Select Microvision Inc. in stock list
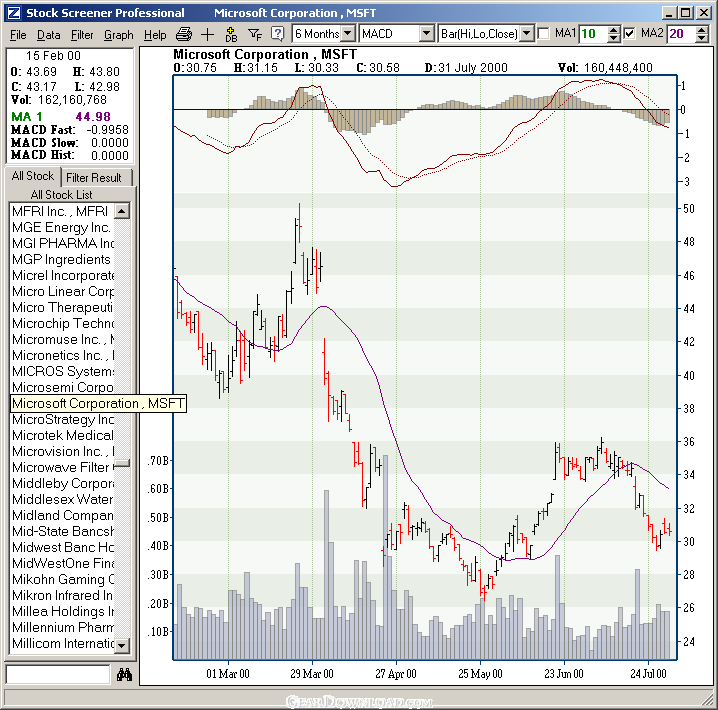The image size is (718, 710). tap(62, 451)
